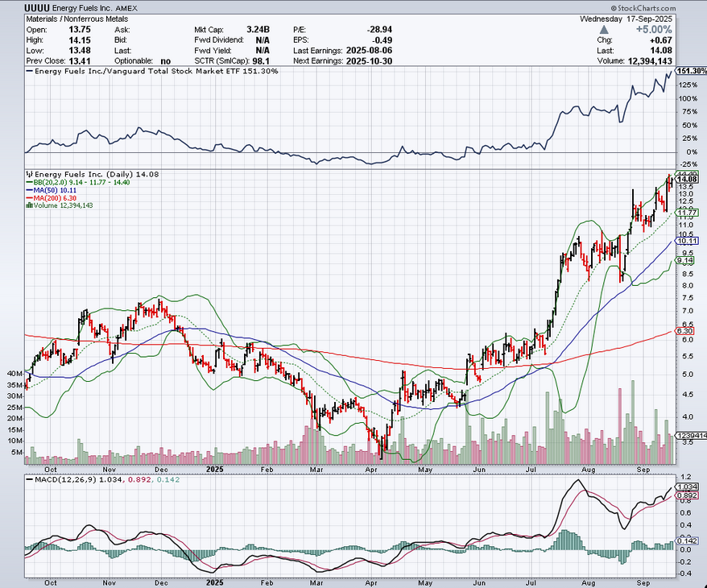Click the 2025 year marker on the MACD axis
This screenshot has width=707, height=588.
213,582
